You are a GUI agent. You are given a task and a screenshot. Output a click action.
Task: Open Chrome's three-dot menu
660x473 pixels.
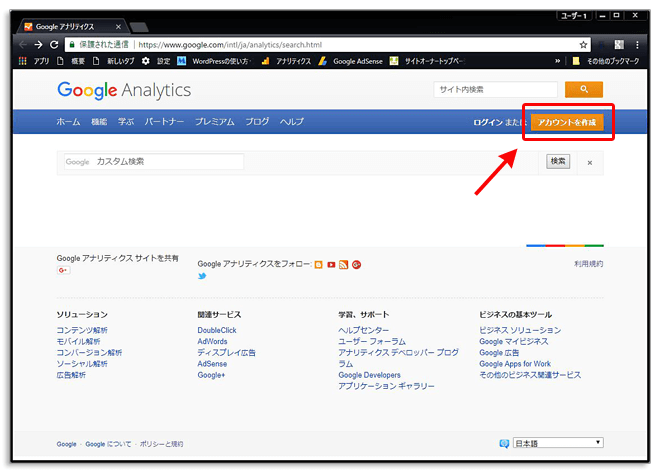pos(637,45)
